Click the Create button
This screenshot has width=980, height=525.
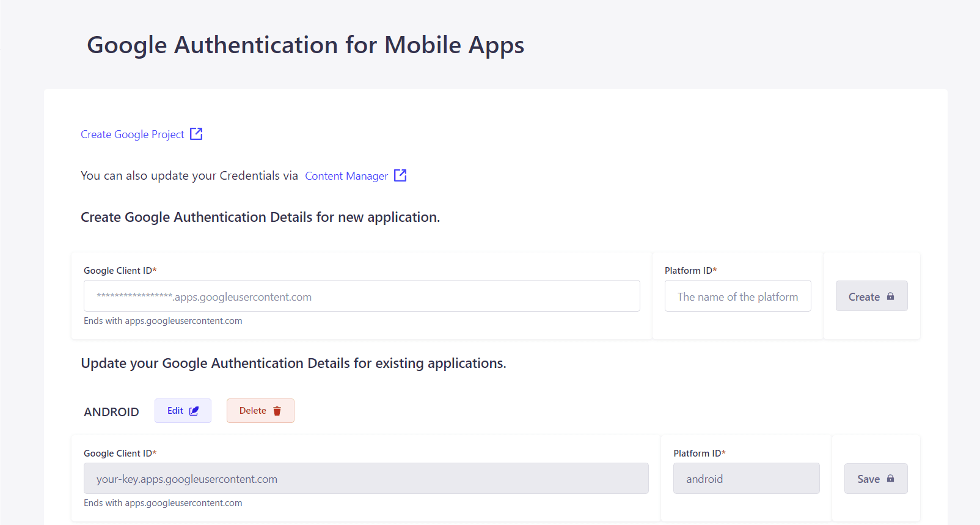871,296
